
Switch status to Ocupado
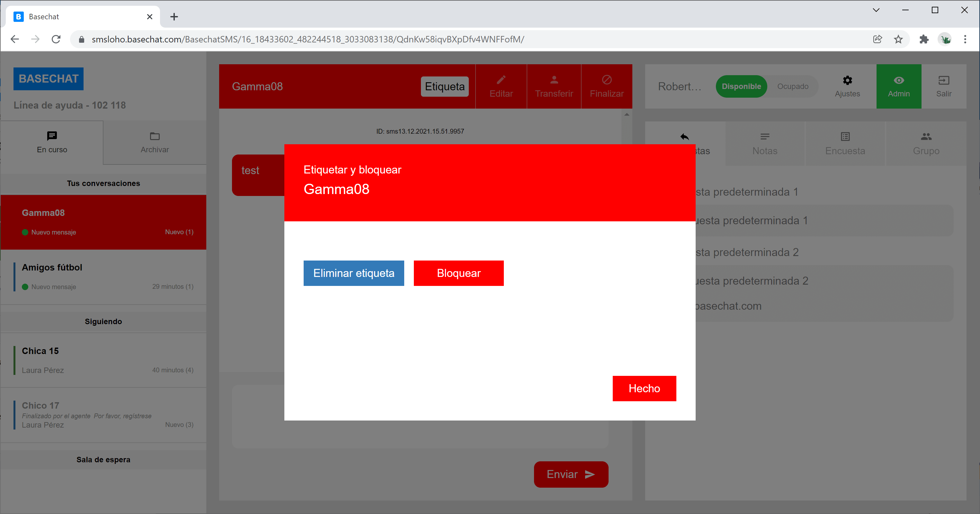click(792, 86)
